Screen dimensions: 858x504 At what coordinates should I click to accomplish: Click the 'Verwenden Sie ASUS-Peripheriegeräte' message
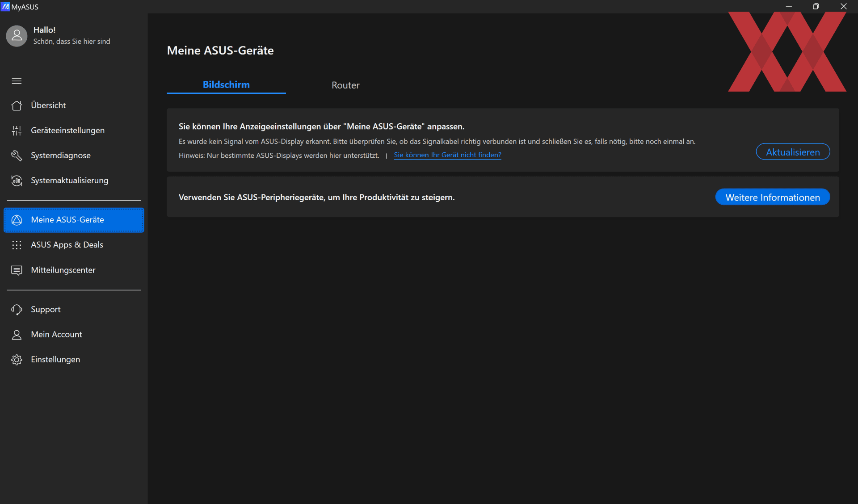tap(316, 197)
